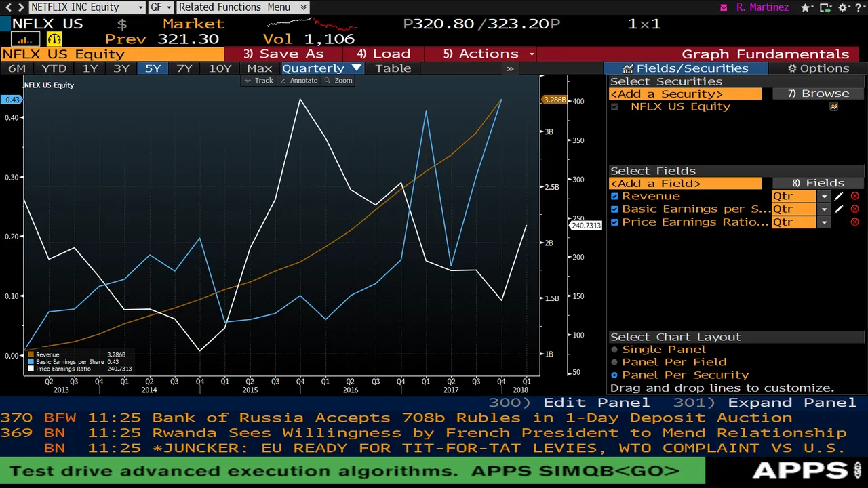This screenshot has height=488, width=868.
Task: Open the Quarterly periodicity dropdown
Action: tap(323, 68)
